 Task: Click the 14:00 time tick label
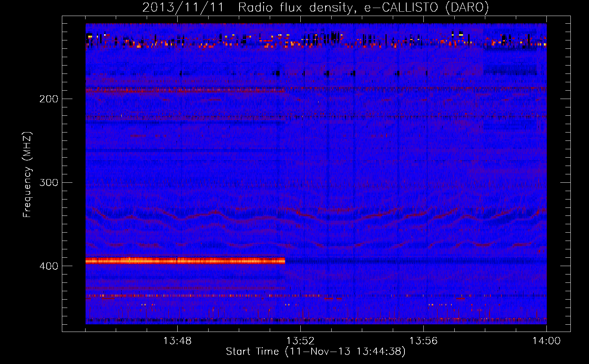[x=546, y=341]
